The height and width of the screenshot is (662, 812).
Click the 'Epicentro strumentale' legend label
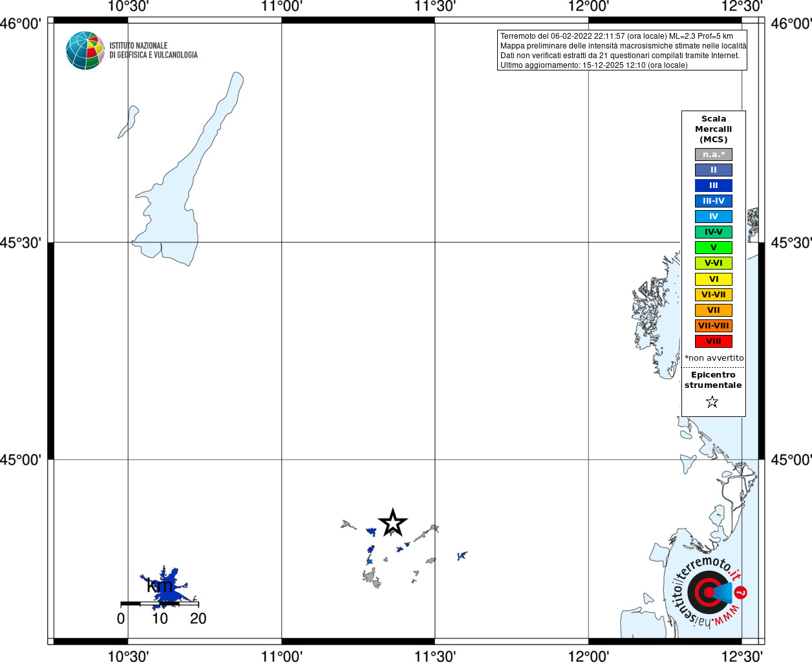click(713, 380)
